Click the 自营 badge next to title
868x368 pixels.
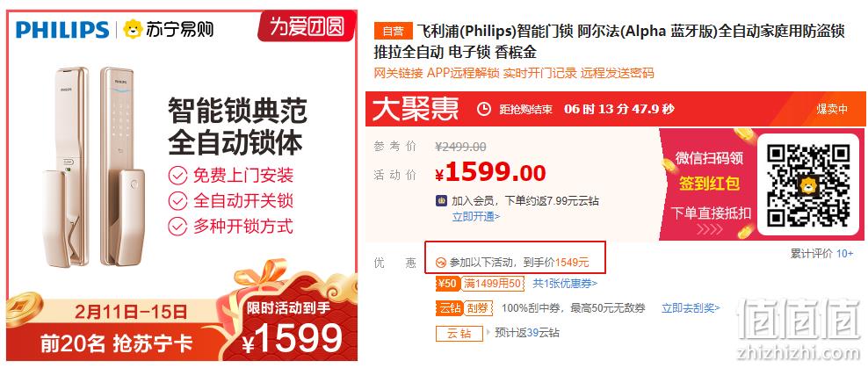click(393, 31)
